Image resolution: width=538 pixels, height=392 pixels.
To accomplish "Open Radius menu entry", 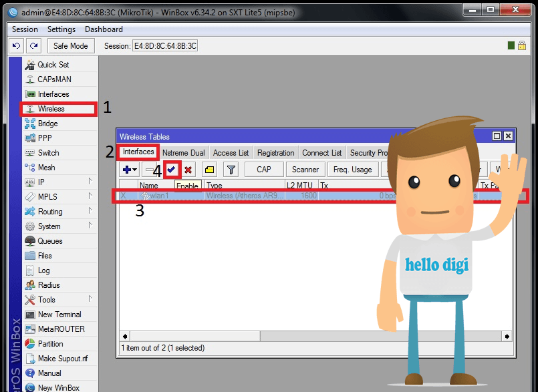I will pyautogui.click(x=60, y=285).
